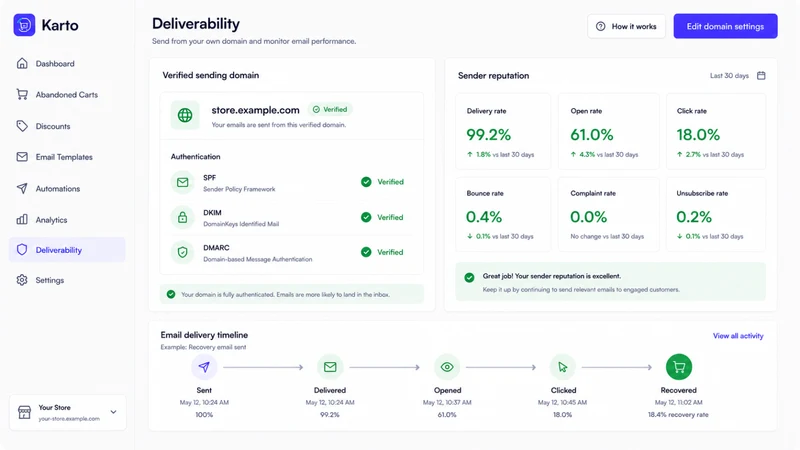The width and height of the screenshot is (800, 450).
Task: Click the Analytics bar chart icon
Action: (x=22, y=220)
